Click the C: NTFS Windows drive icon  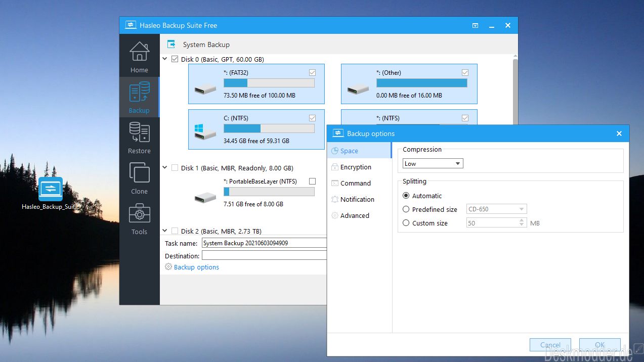tap(205, 133)
